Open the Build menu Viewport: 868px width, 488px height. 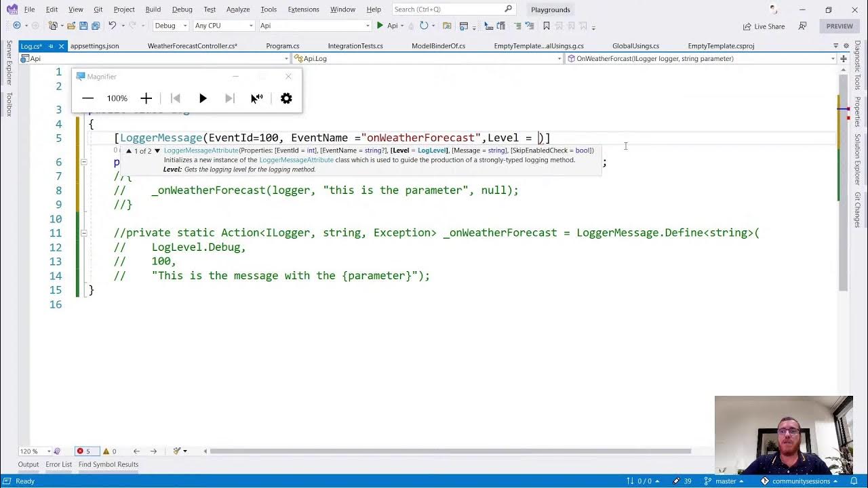[x=153, y=9]
